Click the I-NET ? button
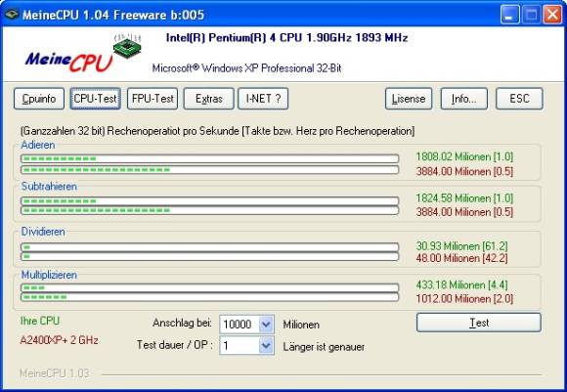This screenshot has height=392, width=567. tap(263, 99)
